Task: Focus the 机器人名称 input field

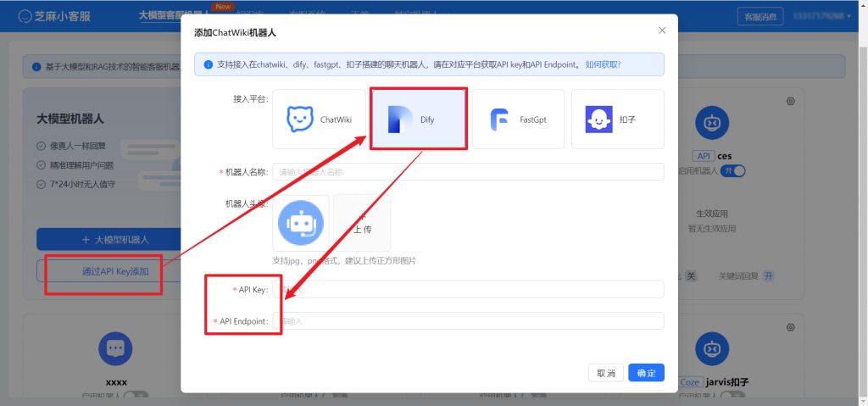Action: tap(468, 171)
